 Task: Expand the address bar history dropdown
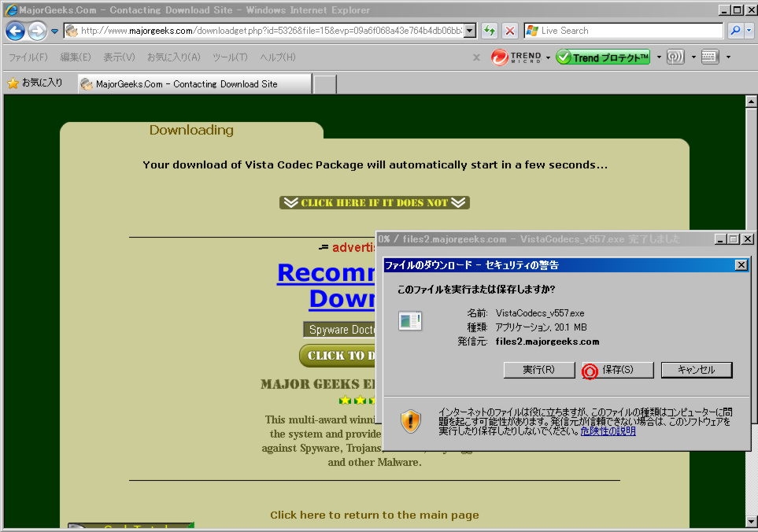470,31
